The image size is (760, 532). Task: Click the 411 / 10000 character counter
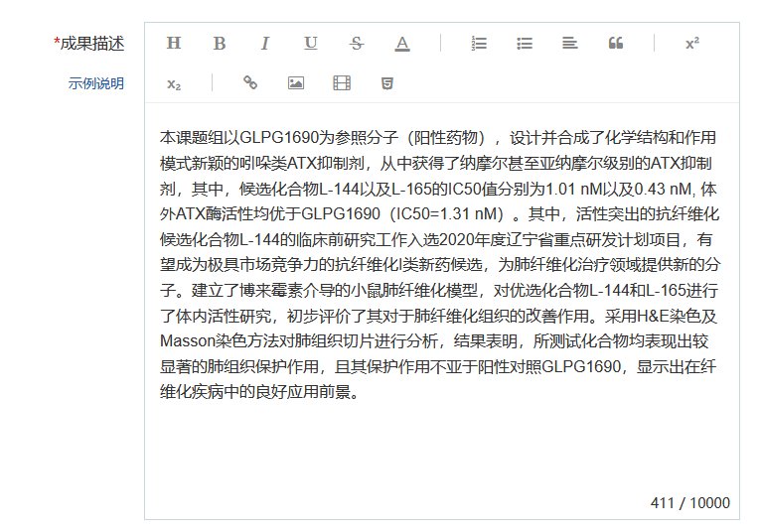tap(689, 503)
